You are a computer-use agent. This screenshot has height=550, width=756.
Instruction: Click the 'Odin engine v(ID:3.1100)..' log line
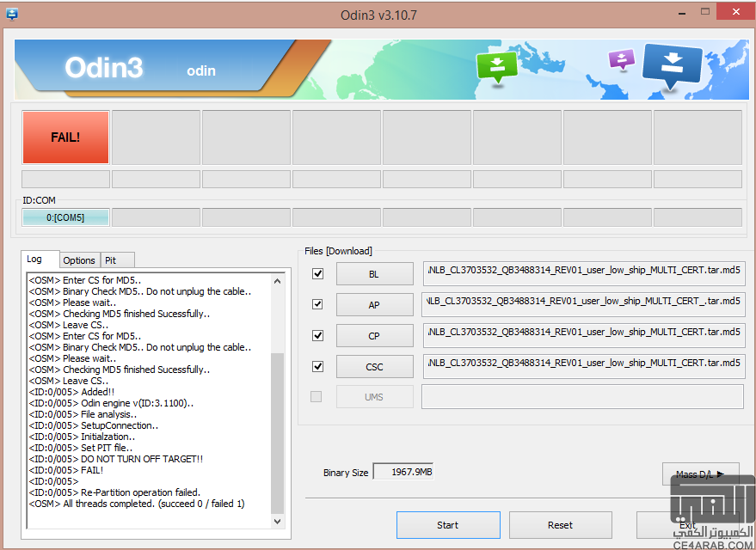tap(111, 403)
